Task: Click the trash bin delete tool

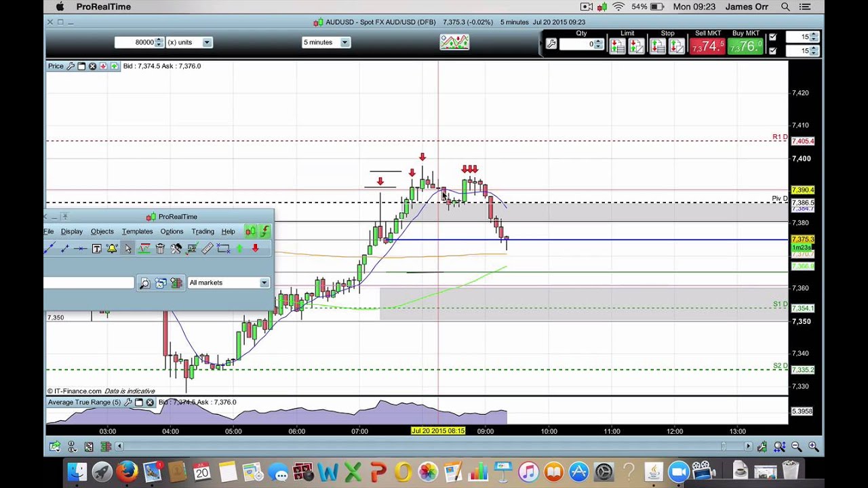Action: 160,249
